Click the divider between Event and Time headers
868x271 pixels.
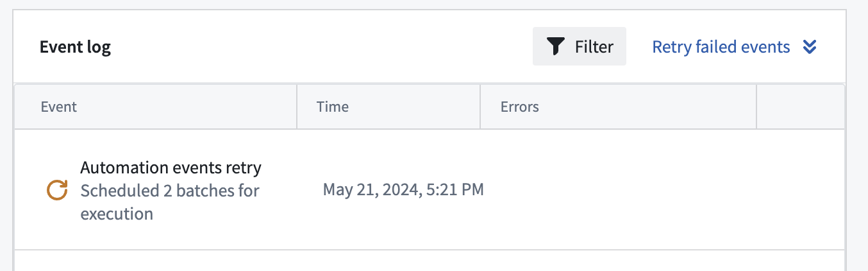tap(297, 107)
